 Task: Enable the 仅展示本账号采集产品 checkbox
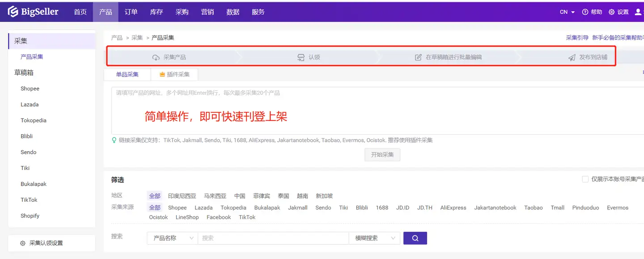coord(585,179)
